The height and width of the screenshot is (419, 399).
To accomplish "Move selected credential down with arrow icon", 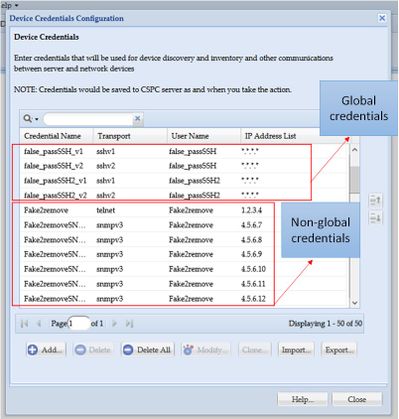I will [376, 218].
